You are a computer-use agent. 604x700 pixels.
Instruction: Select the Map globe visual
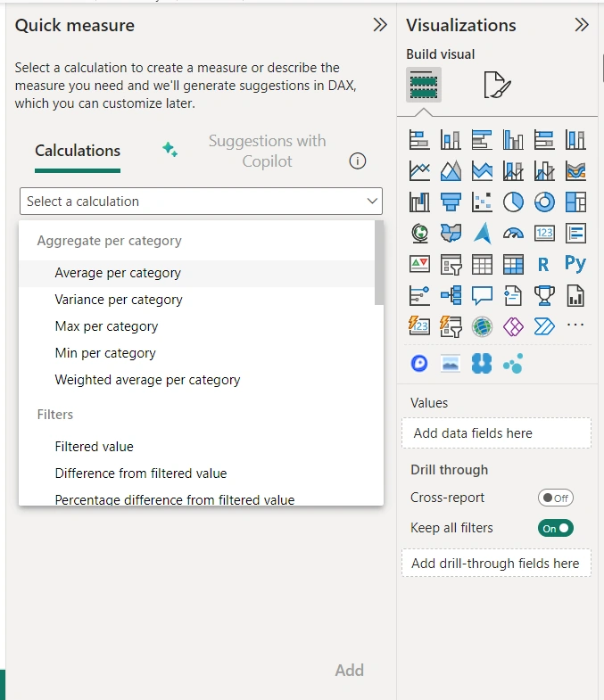(x=419, y=233)
